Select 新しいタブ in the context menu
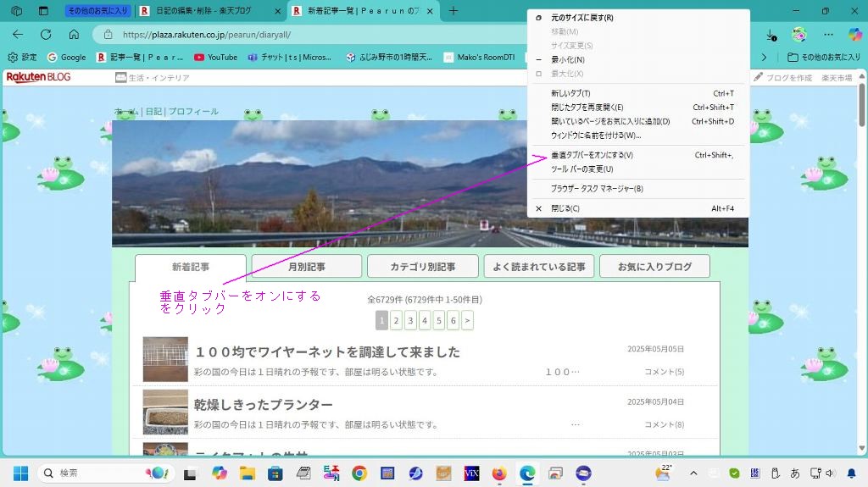The image size is (868, 487). (x=570, y=93)
